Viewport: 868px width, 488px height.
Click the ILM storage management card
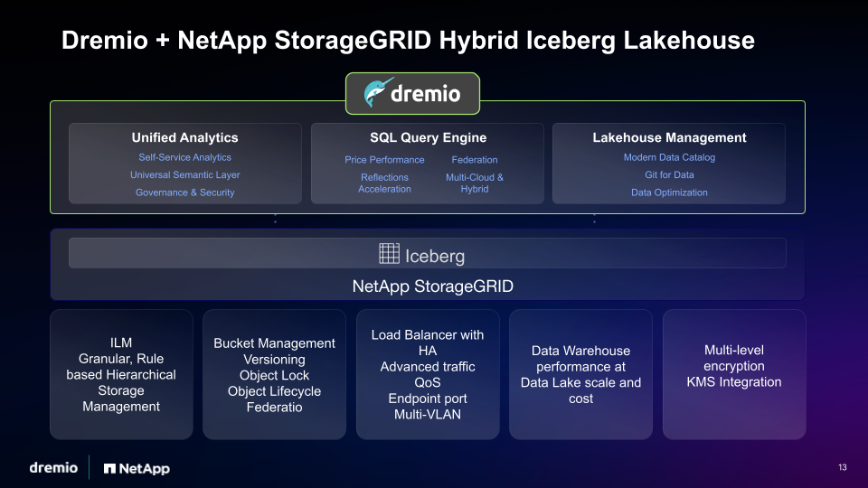tap(121, 374)
